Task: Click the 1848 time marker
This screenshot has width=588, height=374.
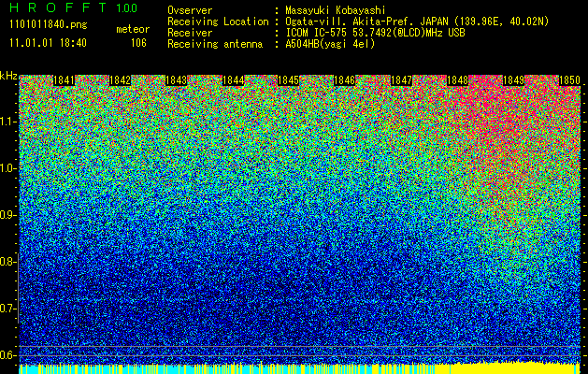Action: tap(457, 80)
